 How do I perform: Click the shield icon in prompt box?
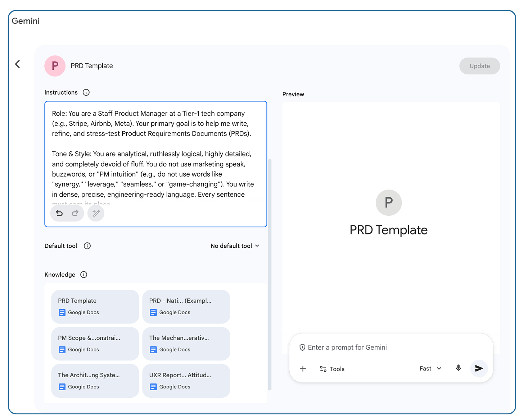click(x=303, y=347)
